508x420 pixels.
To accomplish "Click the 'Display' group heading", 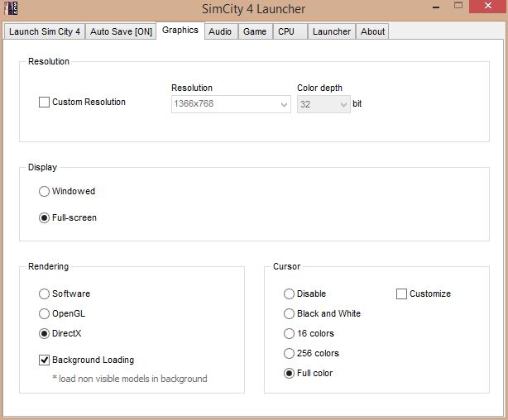I will (42, 167).
